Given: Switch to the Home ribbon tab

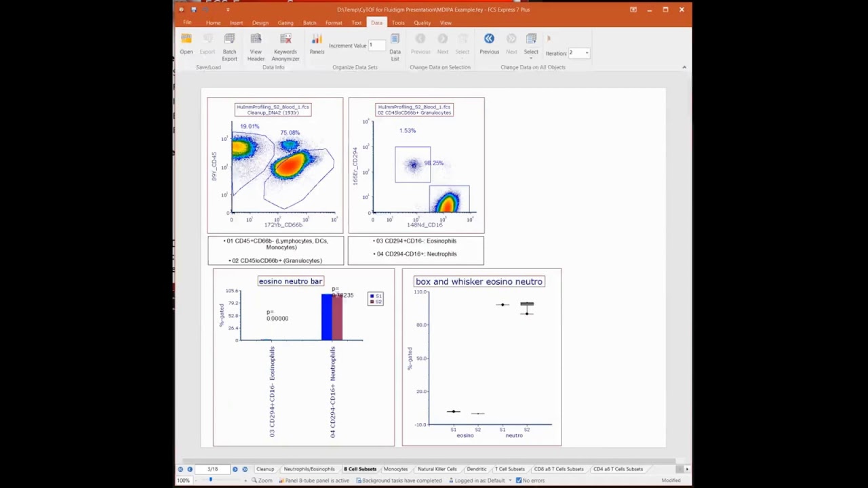Looking at the screenshot, I should point(213,23).
